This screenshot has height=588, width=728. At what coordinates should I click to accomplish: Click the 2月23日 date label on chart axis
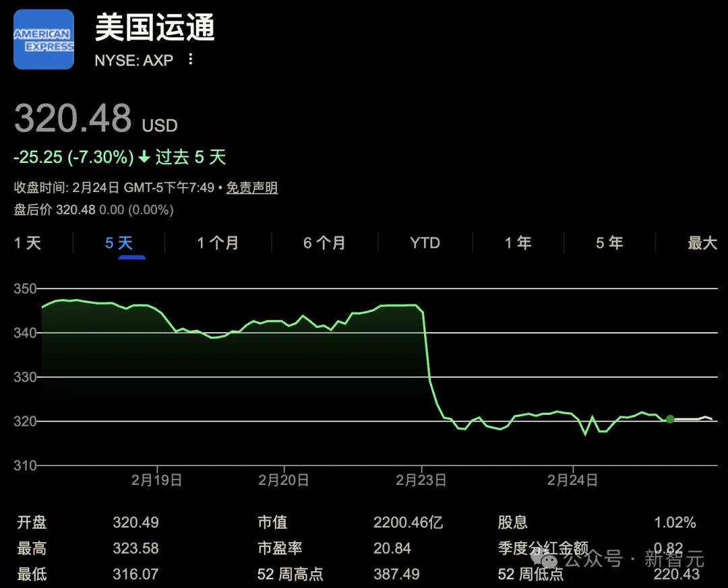click(421, 480)
